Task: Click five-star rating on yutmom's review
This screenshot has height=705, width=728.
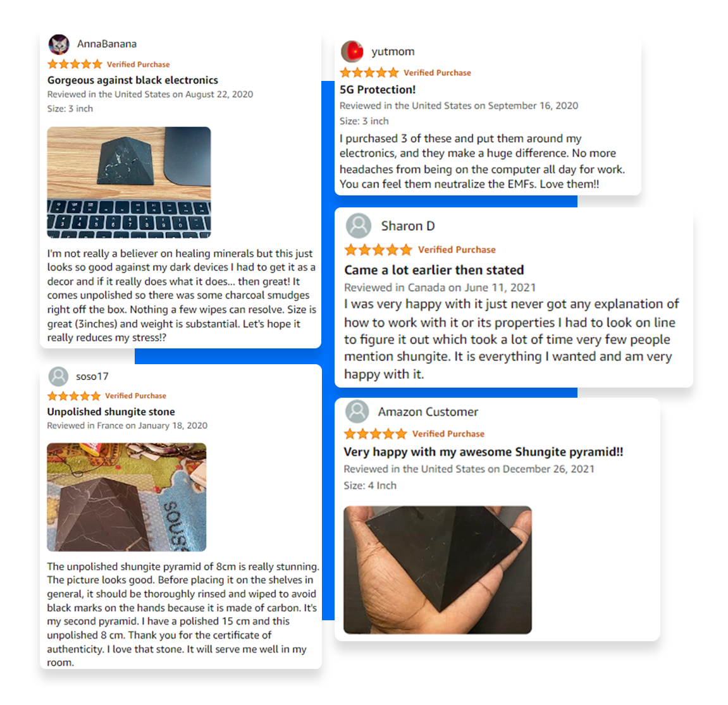Action: [369, 73]
